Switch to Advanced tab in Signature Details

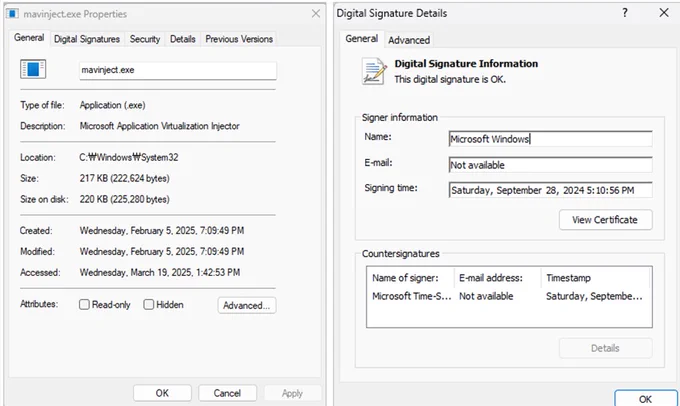[409, 40]
